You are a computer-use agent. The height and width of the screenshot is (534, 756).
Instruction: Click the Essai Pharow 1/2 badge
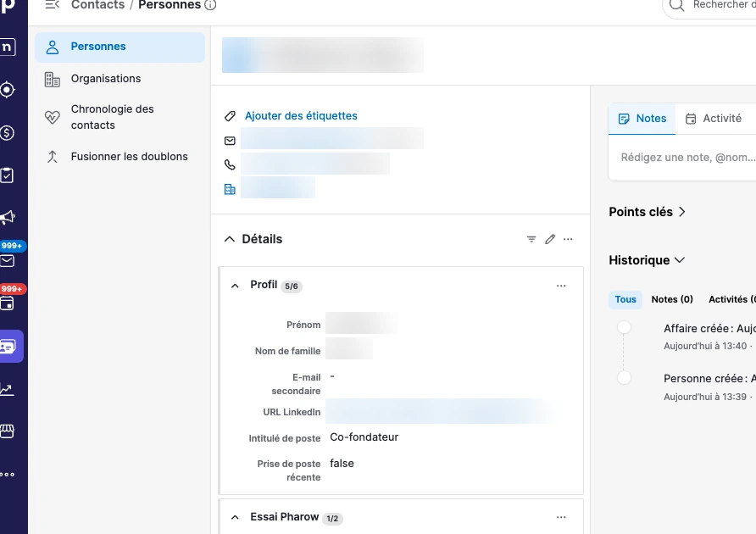tap(332, 519)
